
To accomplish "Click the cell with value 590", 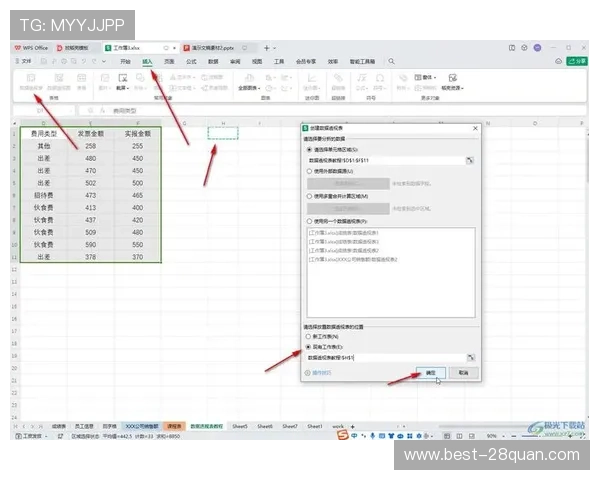I will 91,245.
